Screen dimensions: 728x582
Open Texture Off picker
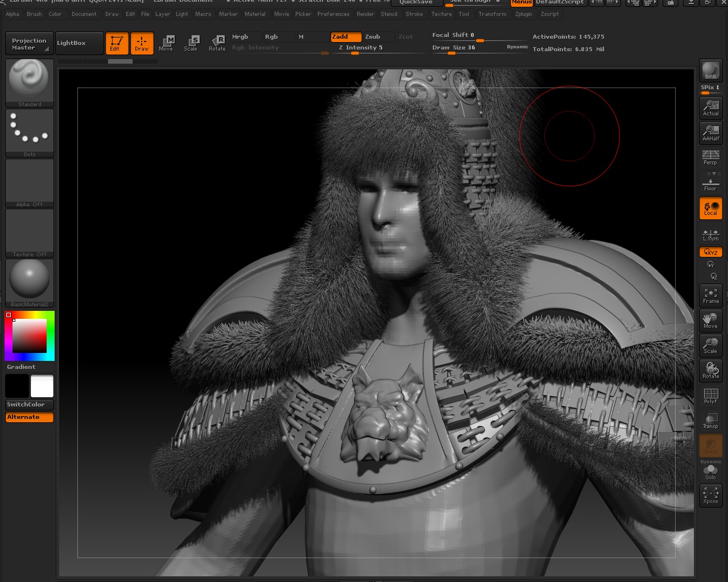point(30,233)
